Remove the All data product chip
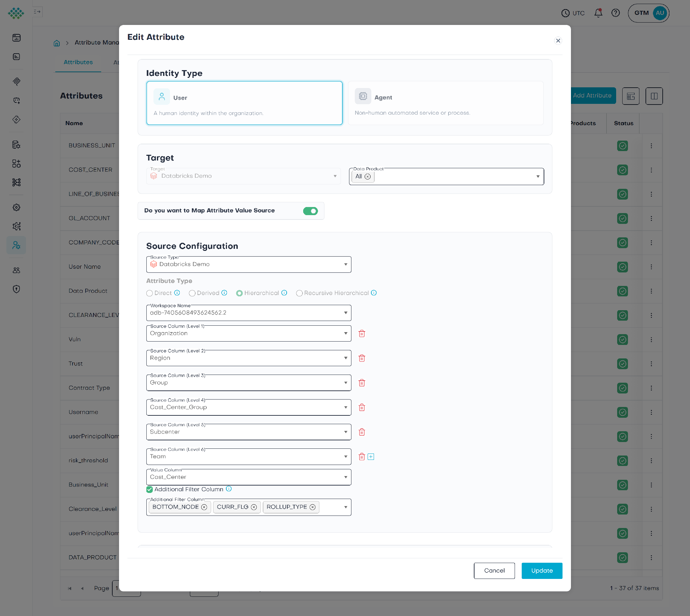Screen dimensions: 690x616 368,177
